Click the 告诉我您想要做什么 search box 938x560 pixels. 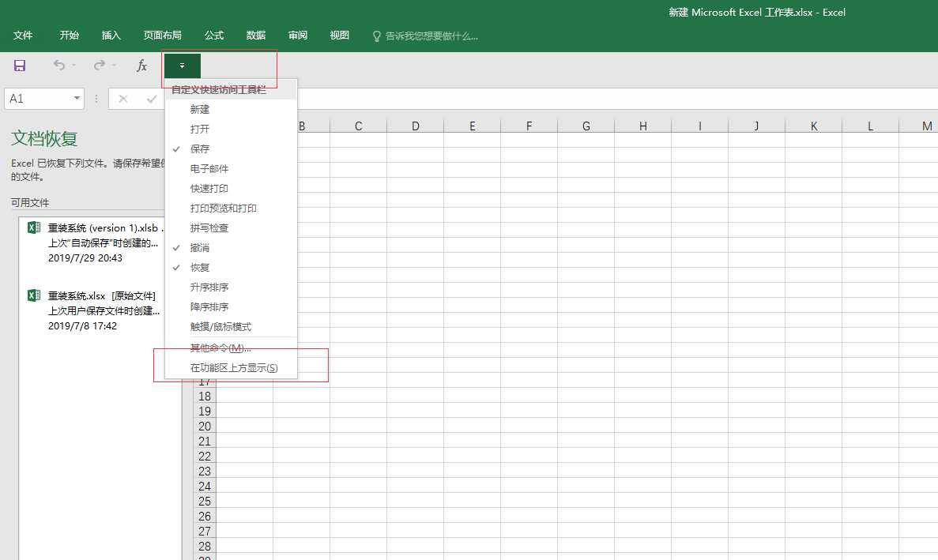pyautogui.click(x=431, y=36)
